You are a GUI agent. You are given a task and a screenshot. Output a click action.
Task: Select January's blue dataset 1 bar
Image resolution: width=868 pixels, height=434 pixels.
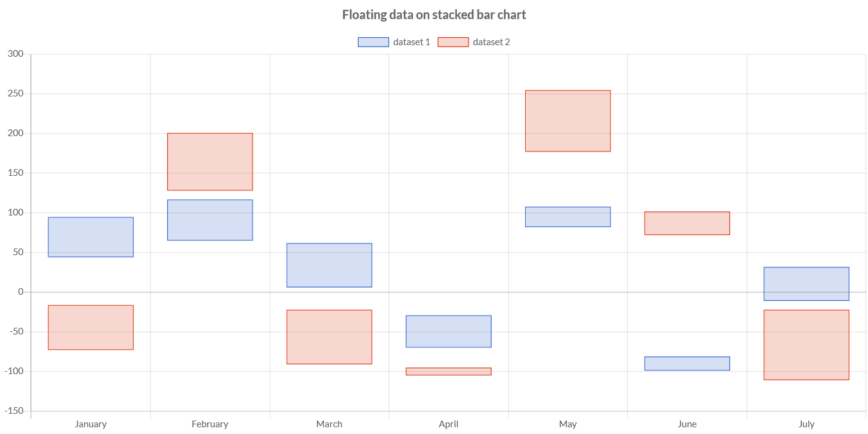[91, 237]
